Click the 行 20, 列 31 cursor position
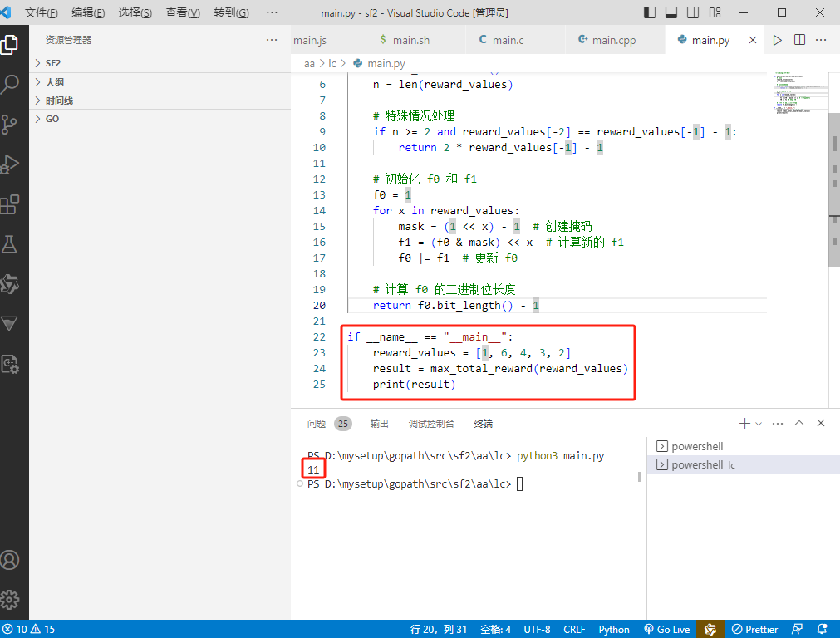The width and height of the screenshot is (840, 638). point(438,629)
